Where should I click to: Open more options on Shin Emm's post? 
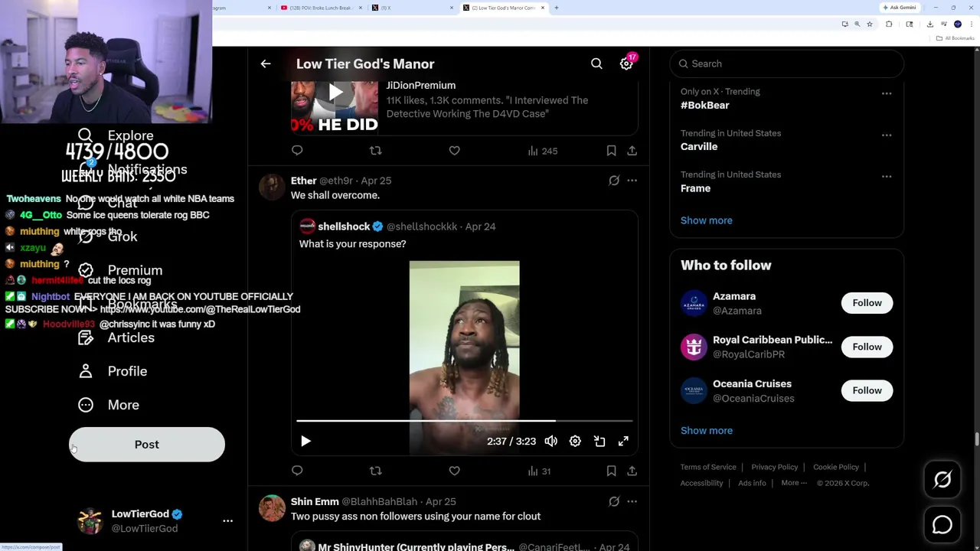tap(632, 501)
